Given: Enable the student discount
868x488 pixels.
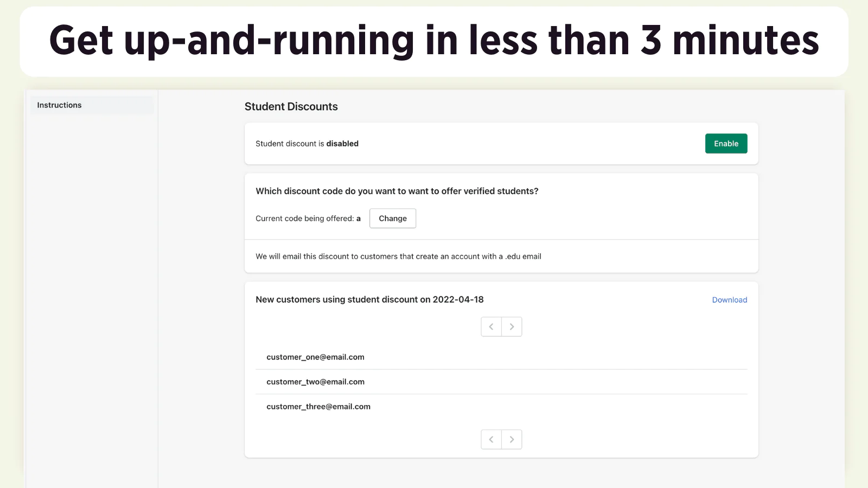Looking at the screenshot, I should pyautogui.click(x=726, y=144).
